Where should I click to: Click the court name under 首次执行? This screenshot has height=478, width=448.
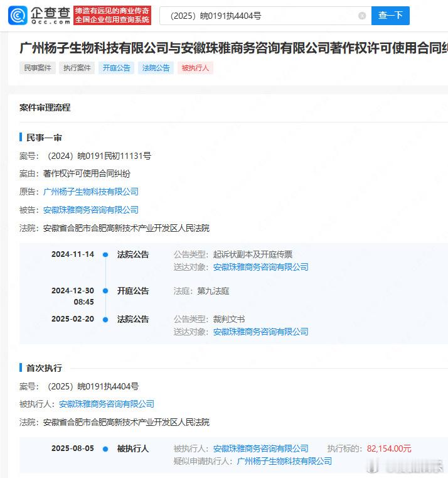126,422
